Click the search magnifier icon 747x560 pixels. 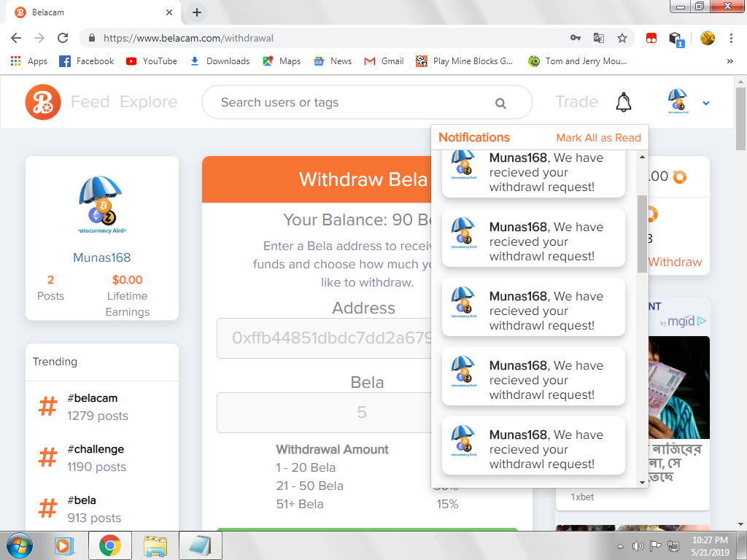pyautogui.click(x=500, y=103)
